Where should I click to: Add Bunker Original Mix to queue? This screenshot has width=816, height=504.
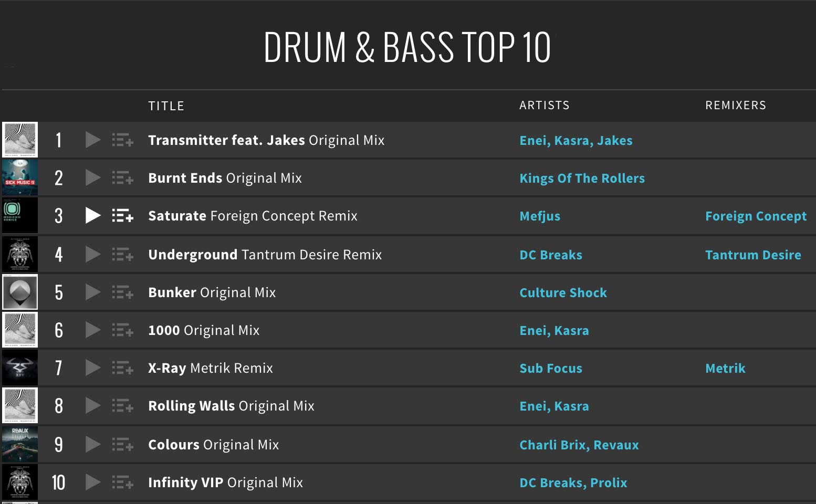pos(122,292)
